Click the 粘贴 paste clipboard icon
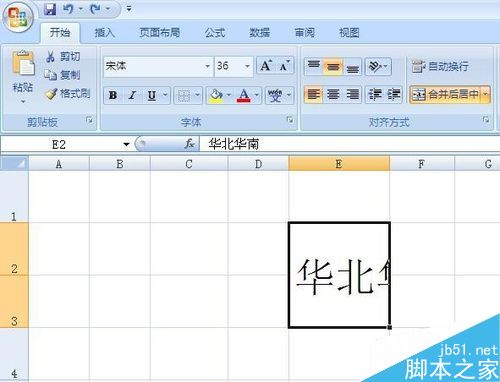Viewport: 500px width, 382px height. [23, 63]
